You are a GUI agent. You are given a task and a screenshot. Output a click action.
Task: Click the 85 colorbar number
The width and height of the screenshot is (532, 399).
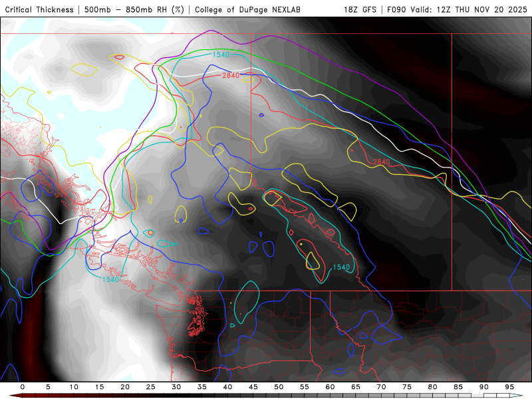(x=458, y=387)
